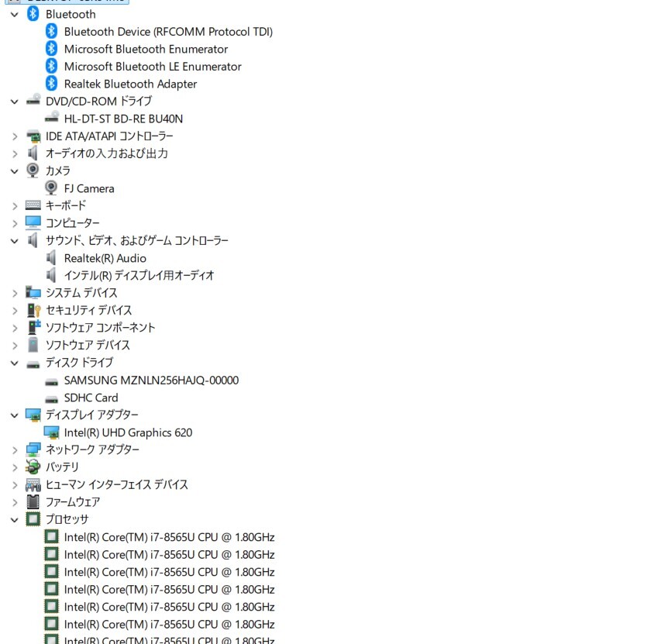Collapse the ディスプレイ アダプター category
This screenshot has height=644, width=668.
15,415
